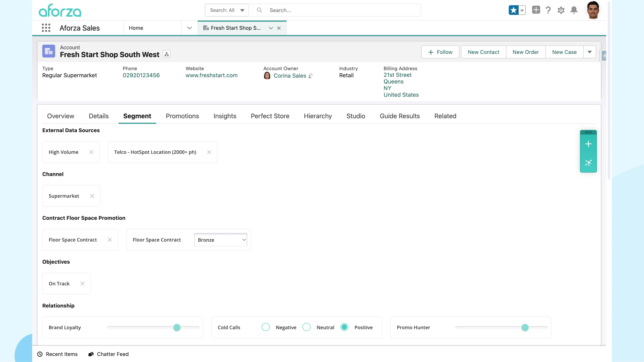
Task: Switch to the Insights tab
Action: pos(225,116)
